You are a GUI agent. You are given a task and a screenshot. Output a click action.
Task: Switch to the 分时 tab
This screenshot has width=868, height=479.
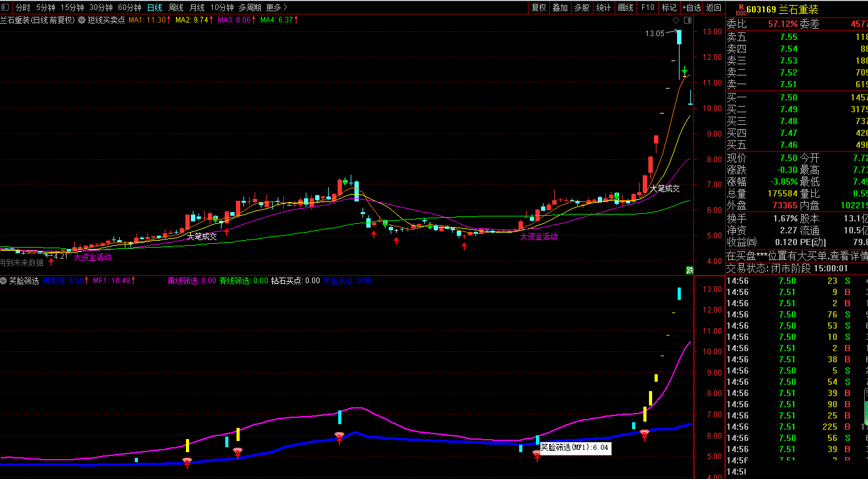tap(22, 7)
